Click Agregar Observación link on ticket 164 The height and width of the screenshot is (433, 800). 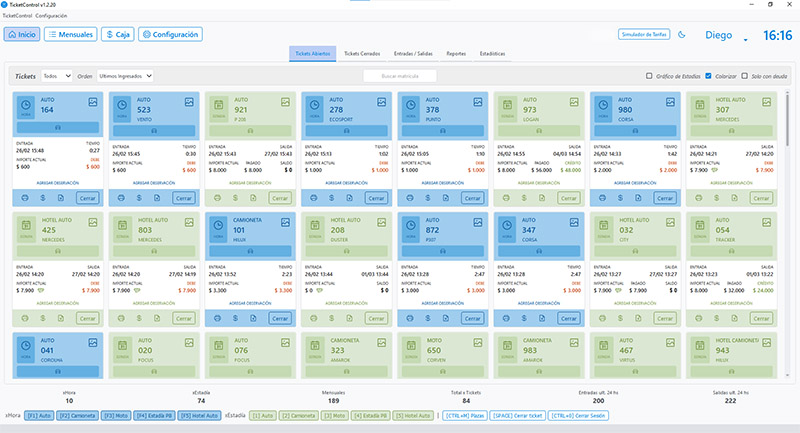(x=58, y=184)
